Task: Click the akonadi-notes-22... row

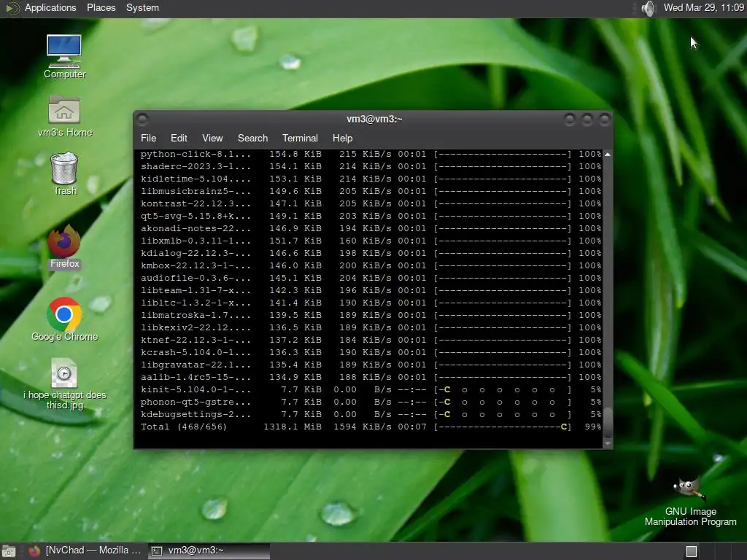Action: click(x=371, y=228)
